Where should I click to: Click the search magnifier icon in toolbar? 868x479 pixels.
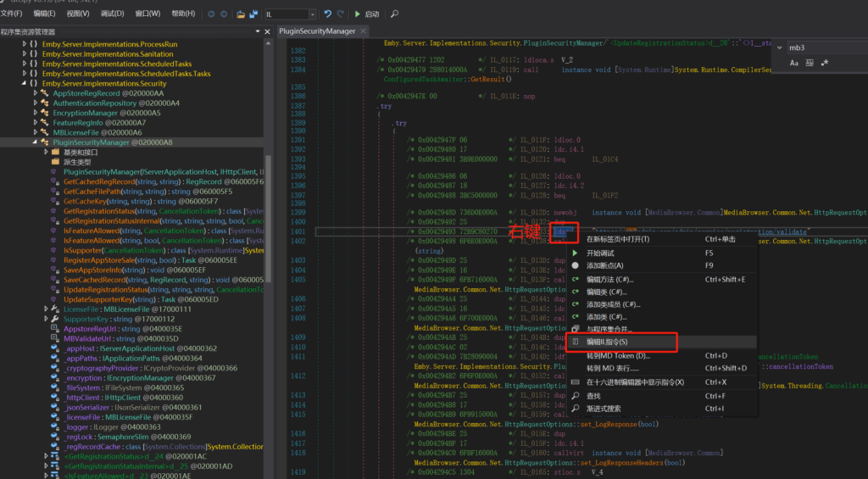point(395,14)
